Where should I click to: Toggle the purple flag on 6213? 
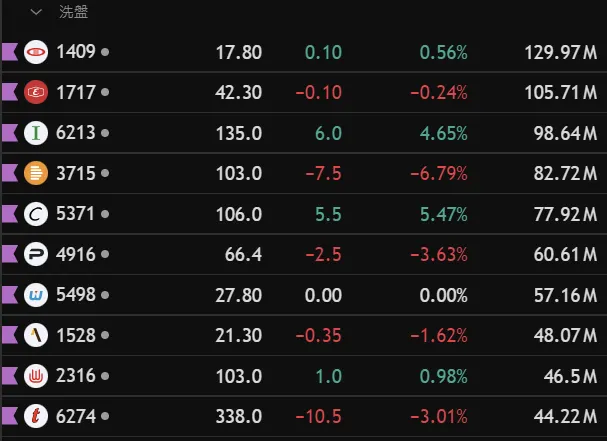(10, 133)
